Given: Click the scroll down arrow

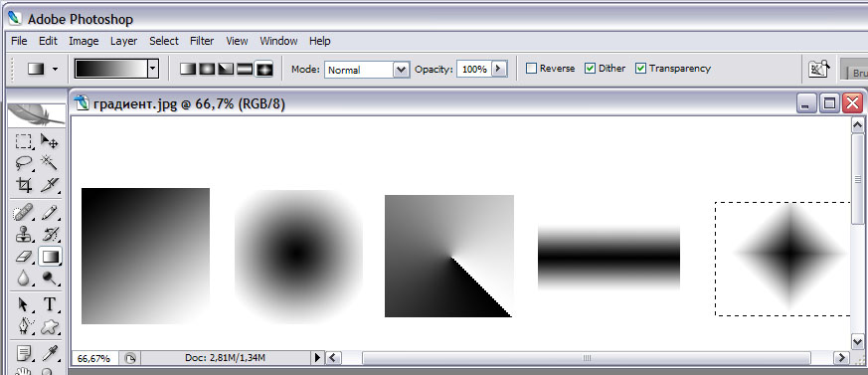Looking at the screenshot, I should pos(857,342).
